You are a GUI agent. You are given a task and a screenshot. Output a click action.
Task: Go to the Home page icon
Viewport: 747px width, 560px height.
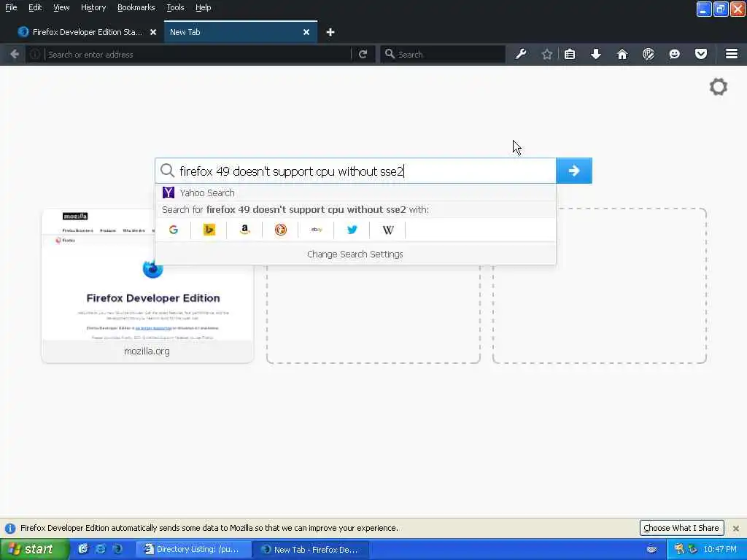pyautogui.click(x=622, y=54)
